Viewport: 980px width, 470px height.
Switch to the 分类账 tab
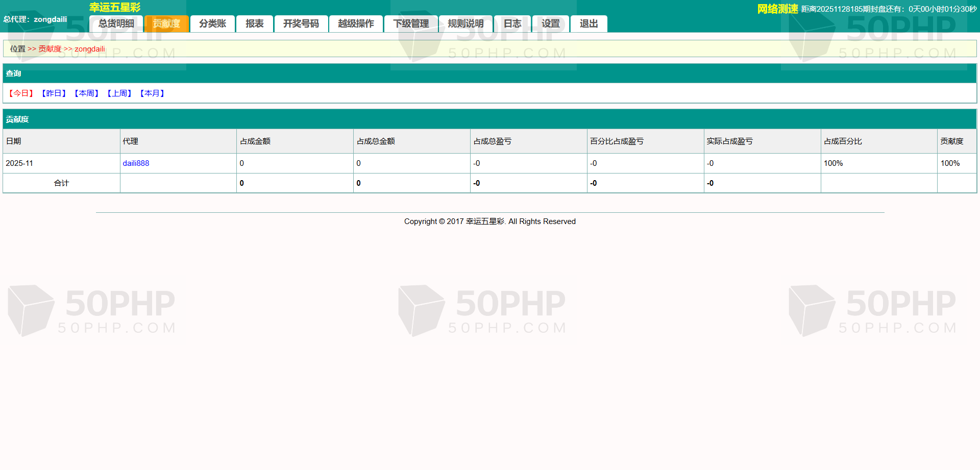click(212, 23)
